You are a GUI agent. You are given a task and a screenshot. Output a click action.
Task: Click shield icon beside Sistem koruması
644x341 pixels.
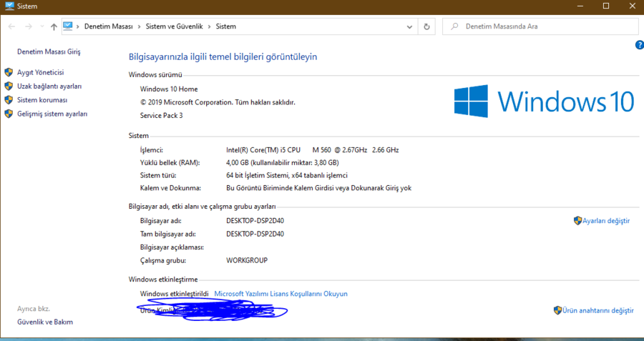click(9, 99)
